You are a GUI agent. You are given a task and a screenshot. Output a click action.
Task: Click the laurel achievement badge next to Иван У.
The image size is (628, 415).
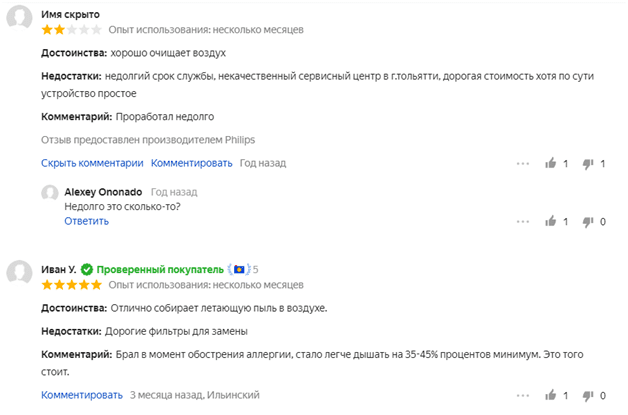[239, 270]
